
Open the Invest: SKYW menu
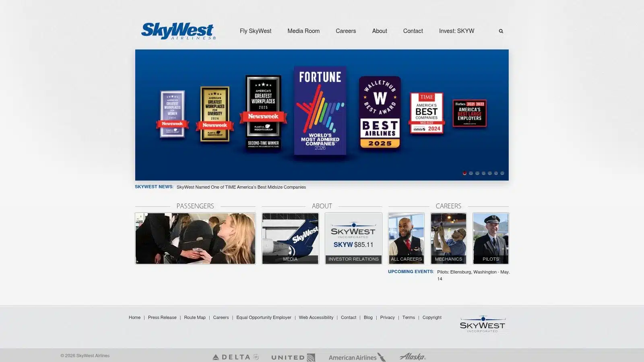[456, 31]
